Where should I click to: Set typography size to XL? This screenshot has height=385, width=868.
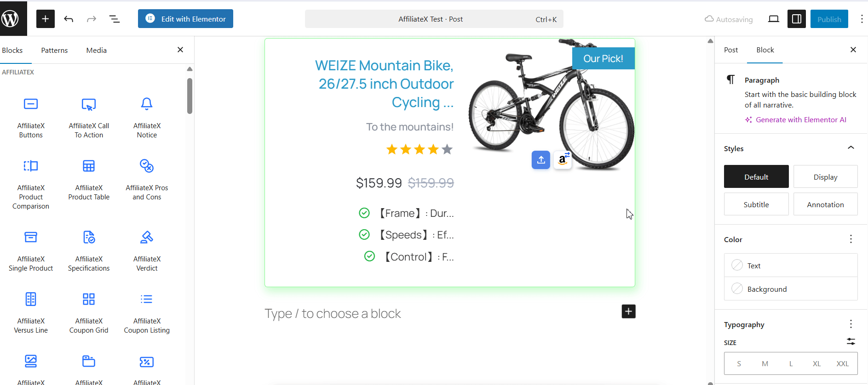pos(817,363)
